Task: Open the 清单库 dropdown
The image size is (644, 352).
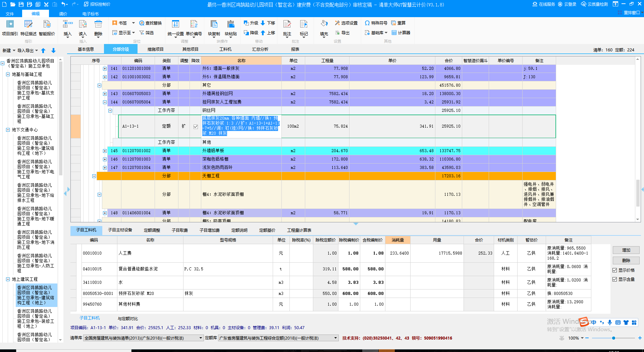Action: tap(201, 338)
